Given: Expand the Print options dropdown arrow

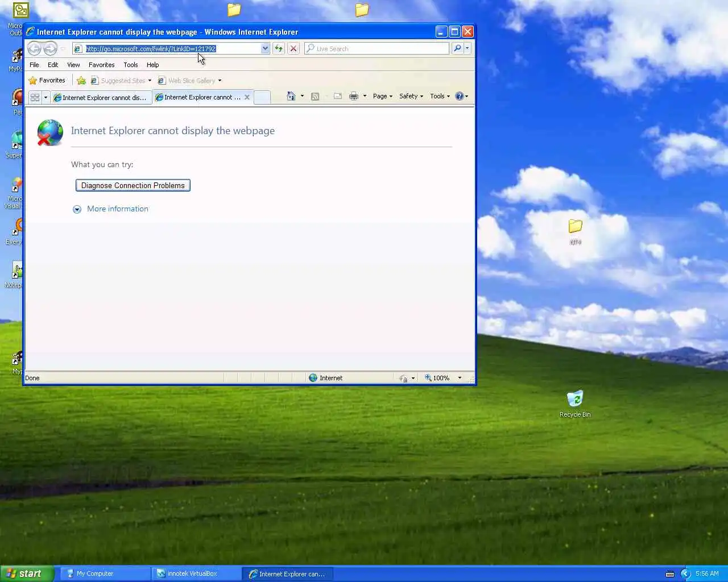Looking at the screenshot, I should tap(365, 97).
